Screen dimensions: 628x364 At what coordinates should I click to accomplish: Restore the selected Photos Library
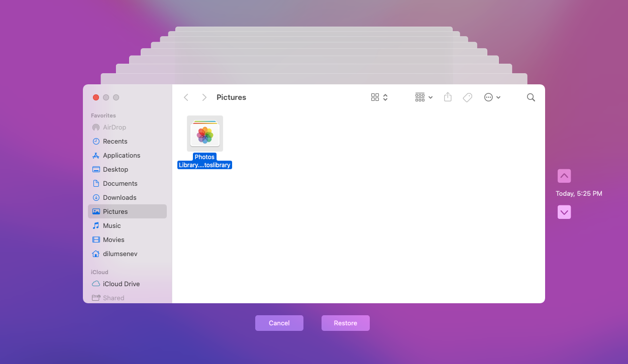[x=345, y=323]
